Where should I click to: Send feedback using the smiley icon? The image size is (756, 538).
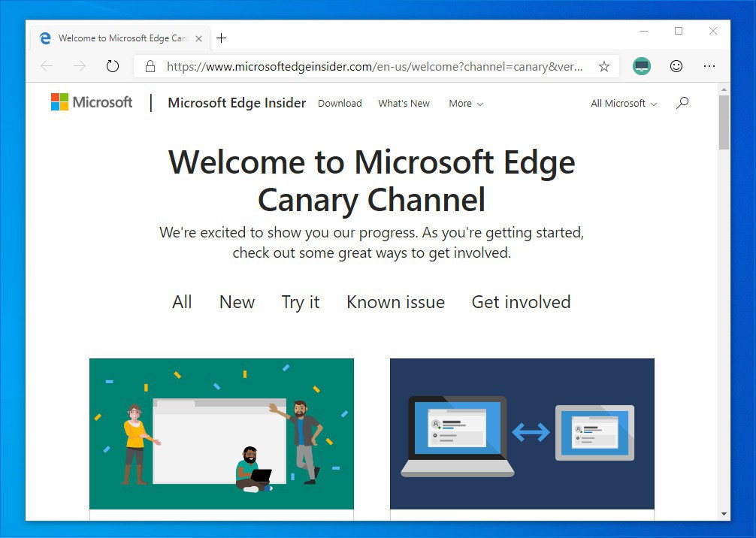[676, 66]
